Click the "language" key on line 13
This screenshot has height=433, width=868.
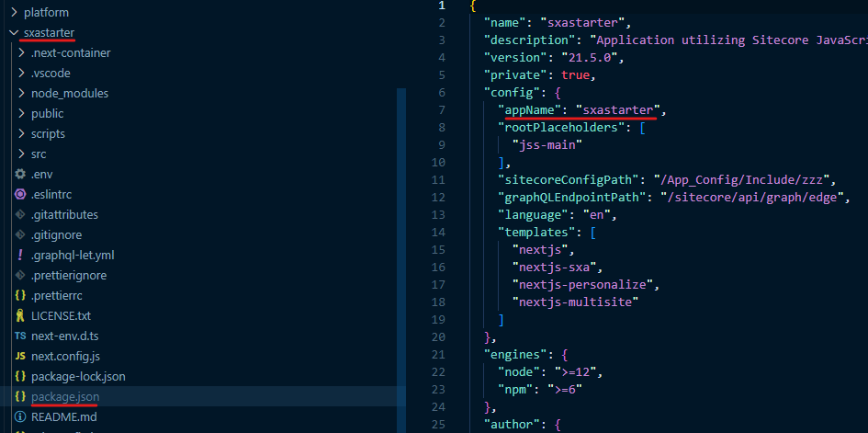pyautogui.click(x=533, y=214)
